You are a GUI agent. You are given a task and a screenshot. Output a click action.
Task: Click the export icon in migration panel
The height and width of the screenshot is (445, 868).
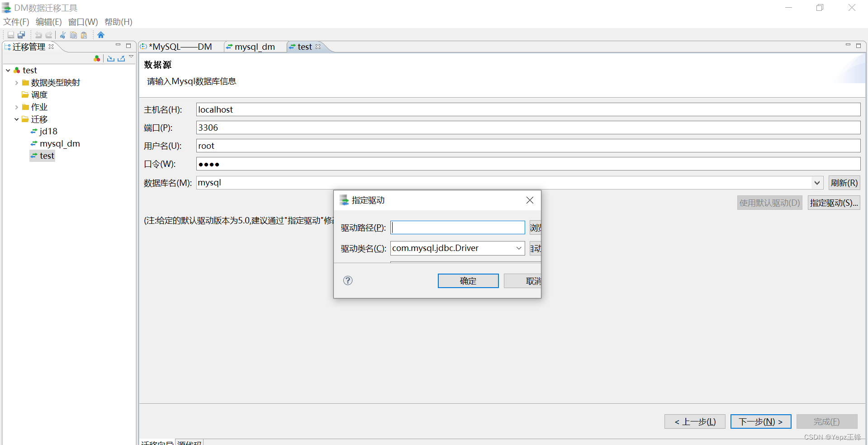click(121, 58)
